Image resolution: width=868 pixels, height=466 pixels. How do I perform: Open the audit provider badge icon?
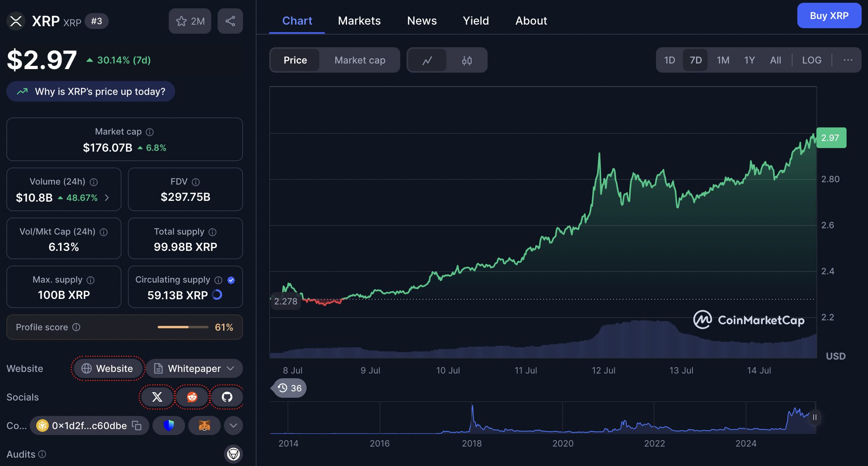click(x=233, y=454)
